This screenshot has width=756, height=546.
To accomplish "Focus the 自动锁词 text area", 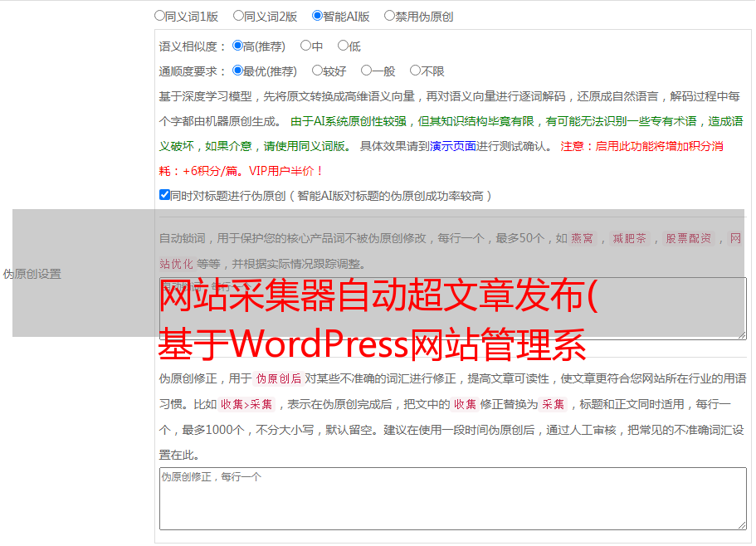I will pos(453,309).
